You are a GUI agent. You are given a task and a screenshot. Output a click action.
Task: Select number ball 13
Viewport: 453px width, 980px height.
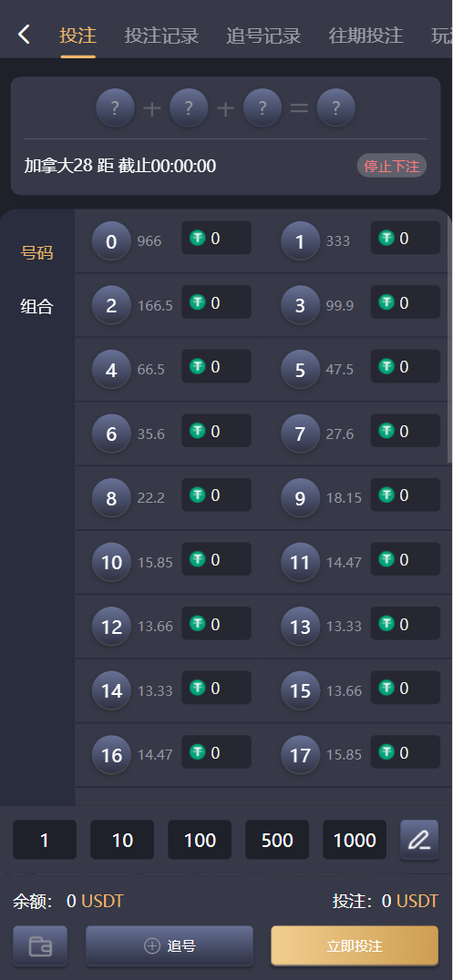pyautogui.click(x=301, y=626)
